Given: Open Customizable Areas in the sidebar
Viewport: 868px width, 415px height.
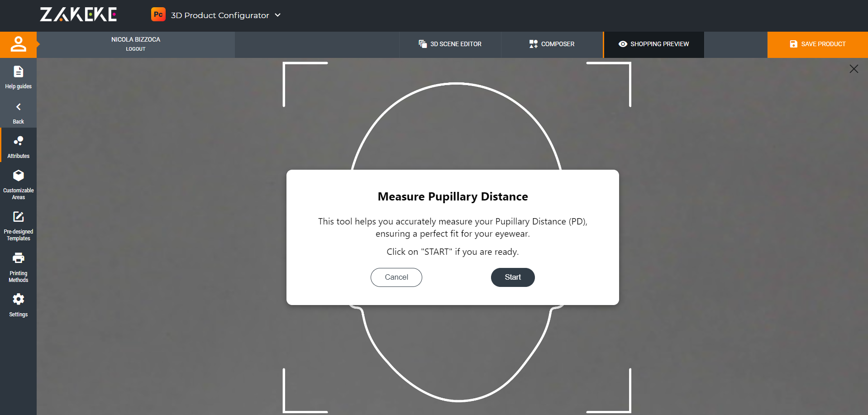Looking at the screenshot, I should click(x=18, y=185).
